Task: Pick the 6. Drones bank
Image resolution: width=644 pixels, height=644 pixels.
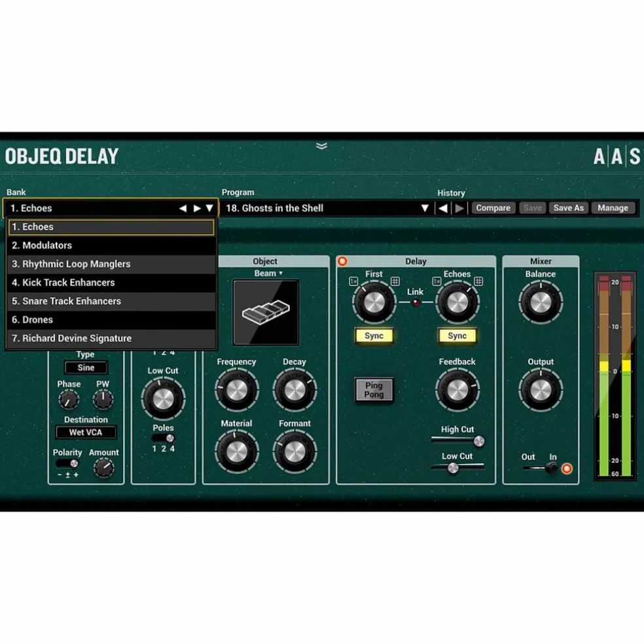Action: [x=111, y=319]
